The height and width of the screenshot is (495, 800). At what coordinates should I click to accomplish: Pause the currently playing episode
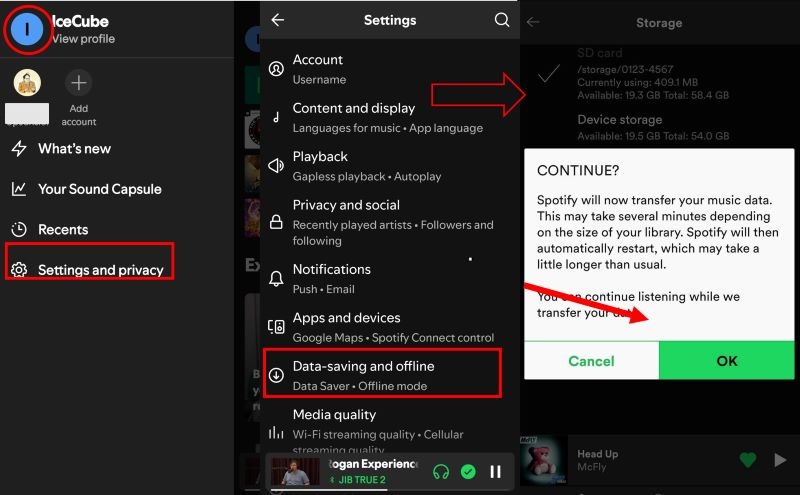[x=495, y=472]
